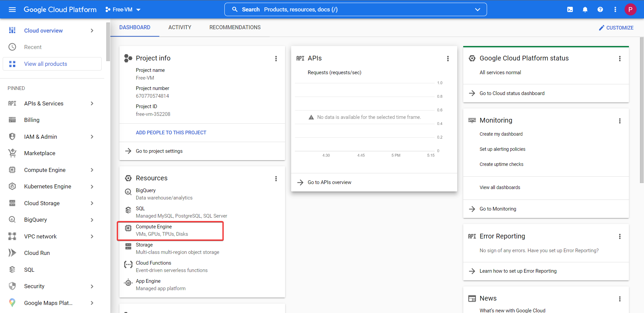The width and height of the screenshot is (644, 313).
Task: Click the Cloud overview sidebar icon
Action: click(12, 31)
